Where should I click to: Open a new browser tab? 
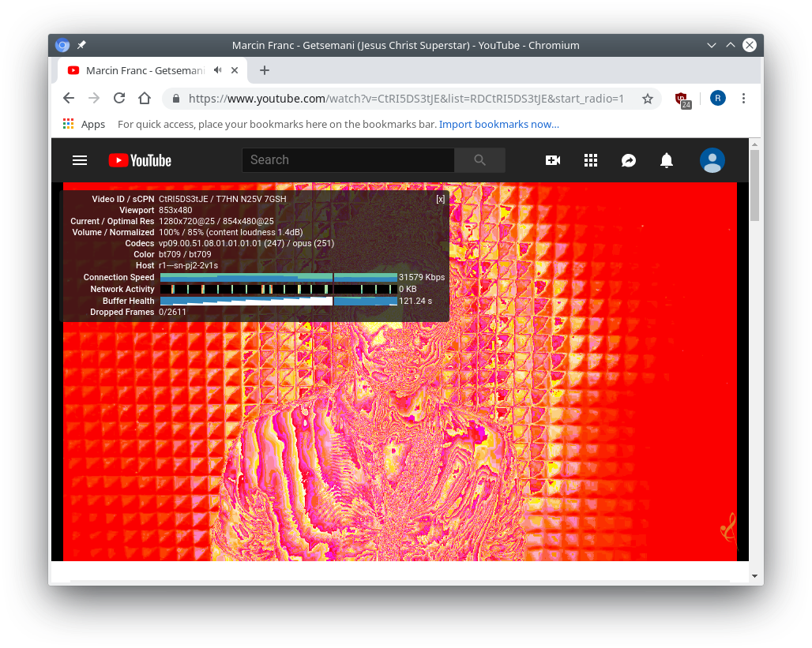[x=265, y=70]
